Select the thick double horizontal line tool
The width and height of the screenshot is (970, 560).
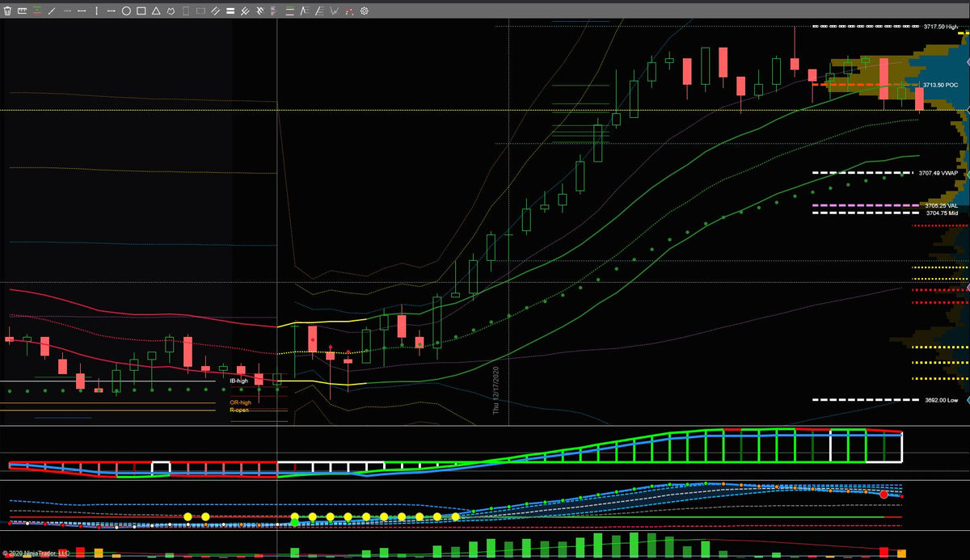point(230,11)
